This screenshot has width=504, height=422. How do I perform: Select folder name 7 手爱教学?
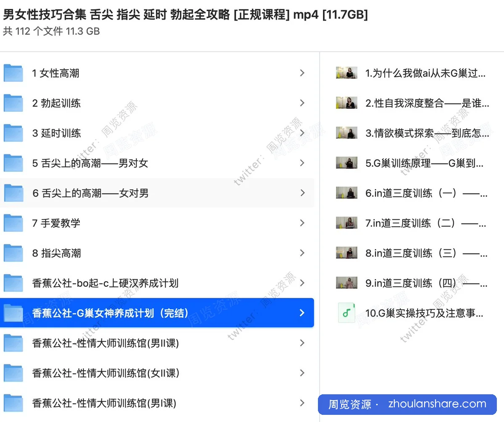click(x=56, y=223)
